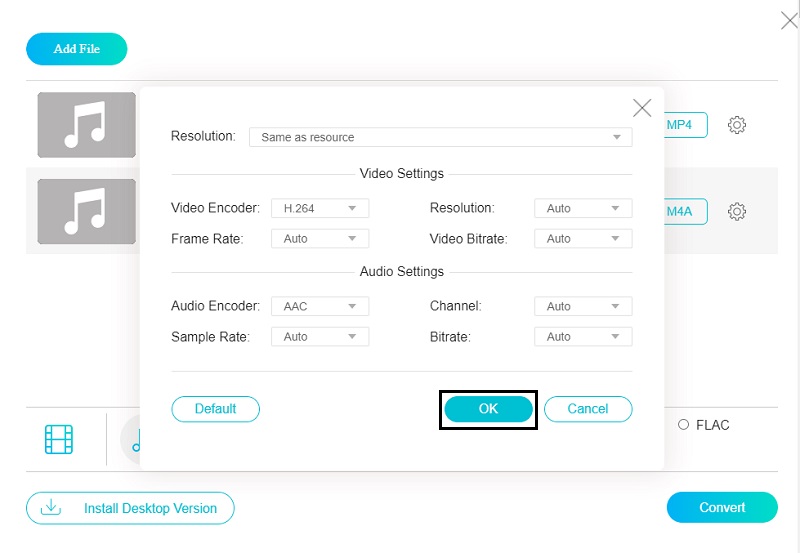Viewport: 800px width, 553px height.
Task: Click the Add File button
Action: pos(77,49)
